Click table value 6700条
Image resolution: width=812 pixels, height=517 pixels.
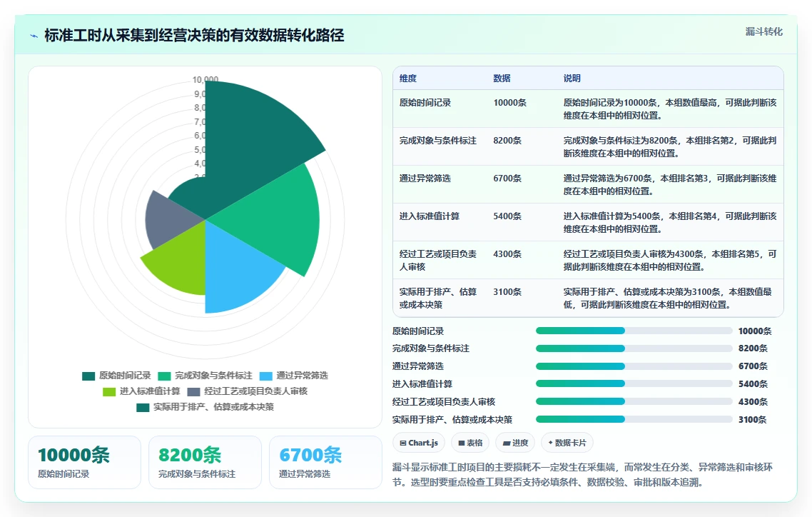507,179
